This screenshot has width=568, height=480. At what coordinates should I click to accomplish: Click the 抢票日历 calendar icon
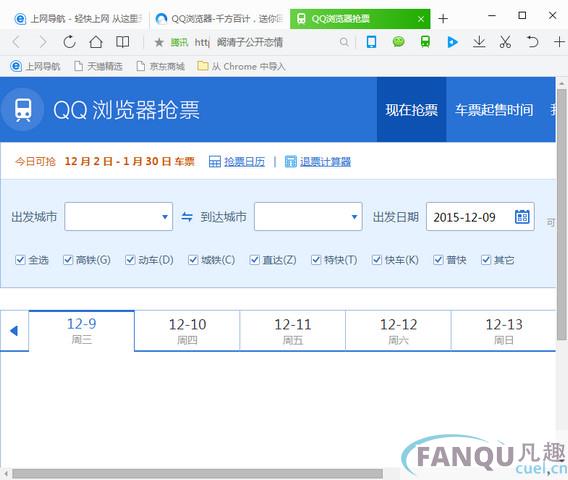pos(215,162)
